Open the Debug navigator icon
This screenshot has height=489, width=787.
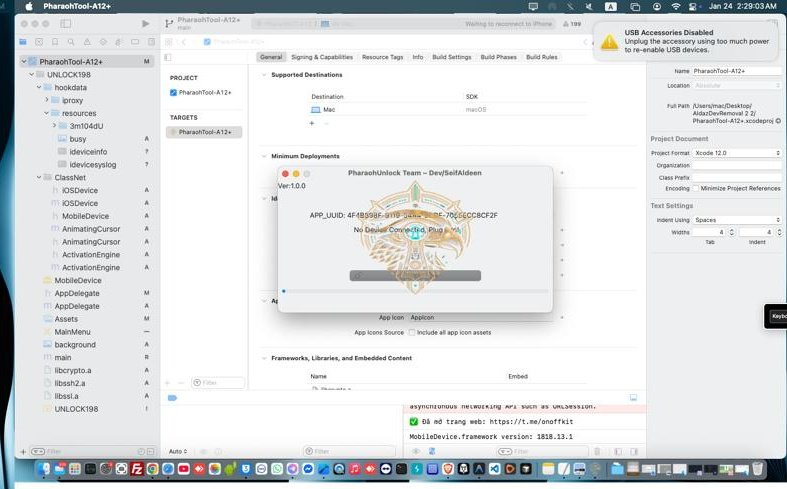pyautogui.click(x=119, y=42)
